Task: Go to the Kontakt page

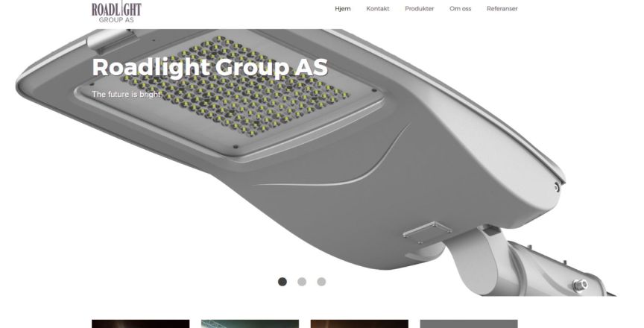Action: click(x=377, y=9)
